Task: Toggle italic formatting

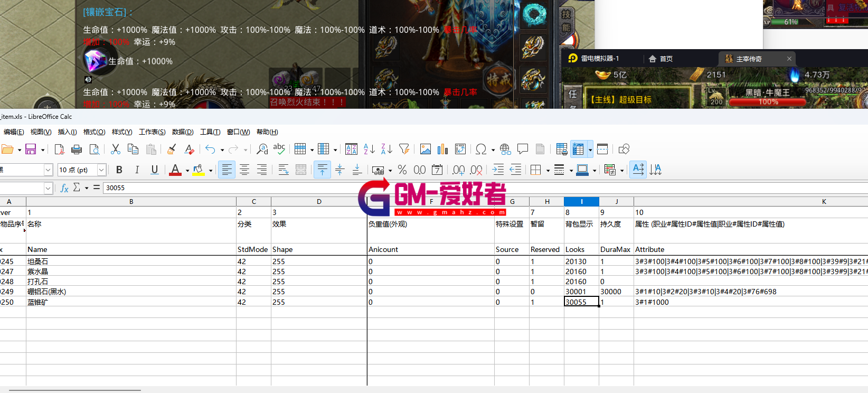Action: (x=137, y=170)
